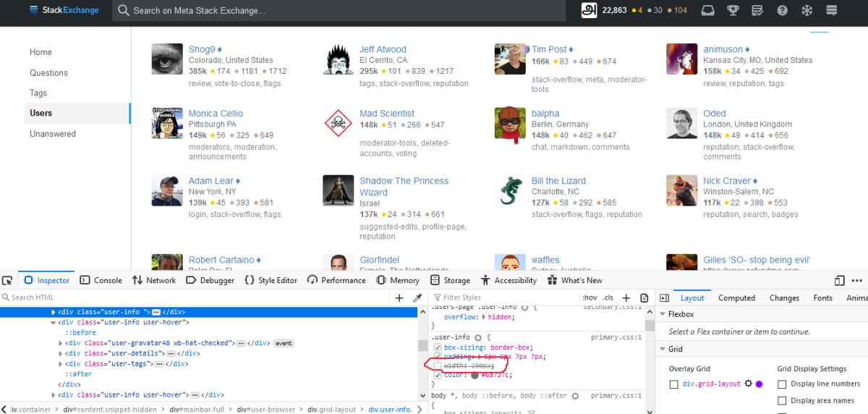The width and height of the screenshot is (868, 414).
Task: Focus the Search HTML field
Action: click(x=195, y=297)
